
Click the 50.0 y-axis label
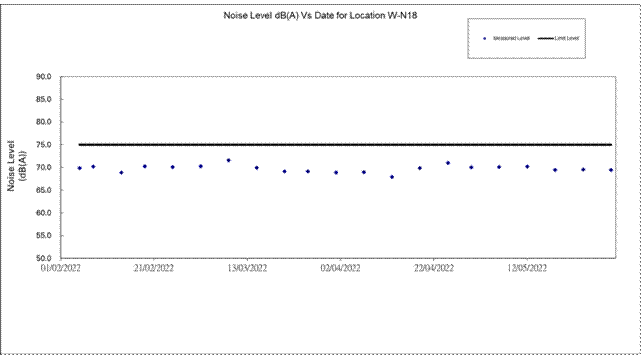point(43,258)
